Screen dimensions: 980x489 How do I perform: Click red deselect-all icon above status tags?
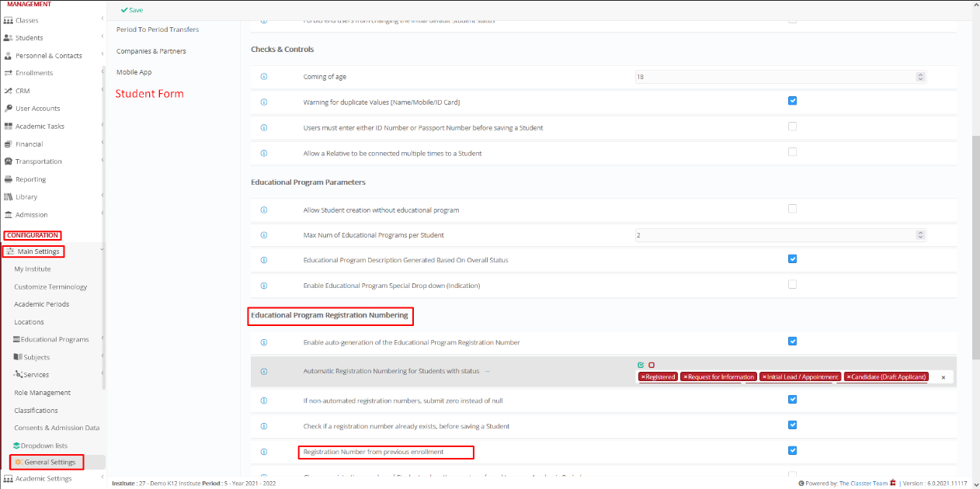tap(652, 365)
